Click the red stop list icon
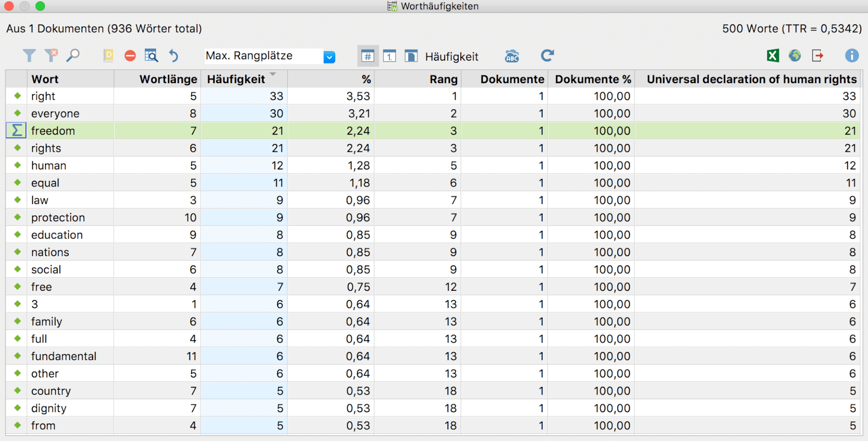This screenshot has height=441, width=868. click(130, 56)
